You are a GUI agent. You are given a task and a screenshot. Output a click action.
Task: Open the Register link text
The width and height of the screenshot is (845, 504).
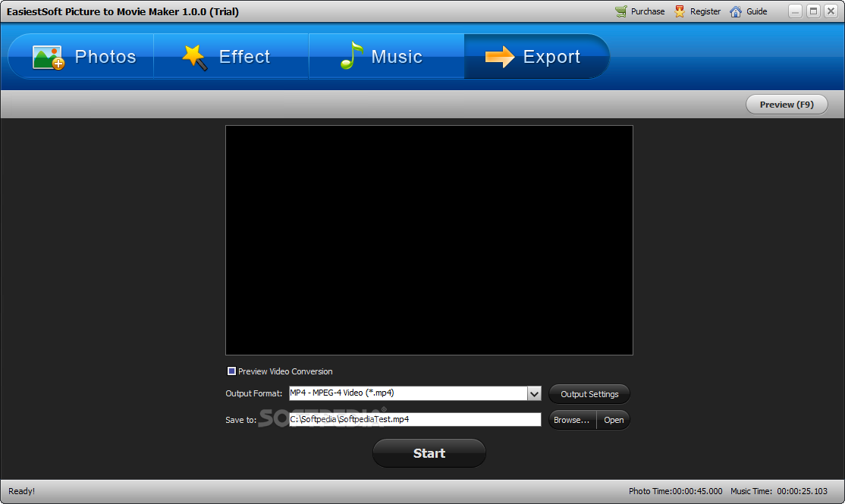tap(705, 11)
